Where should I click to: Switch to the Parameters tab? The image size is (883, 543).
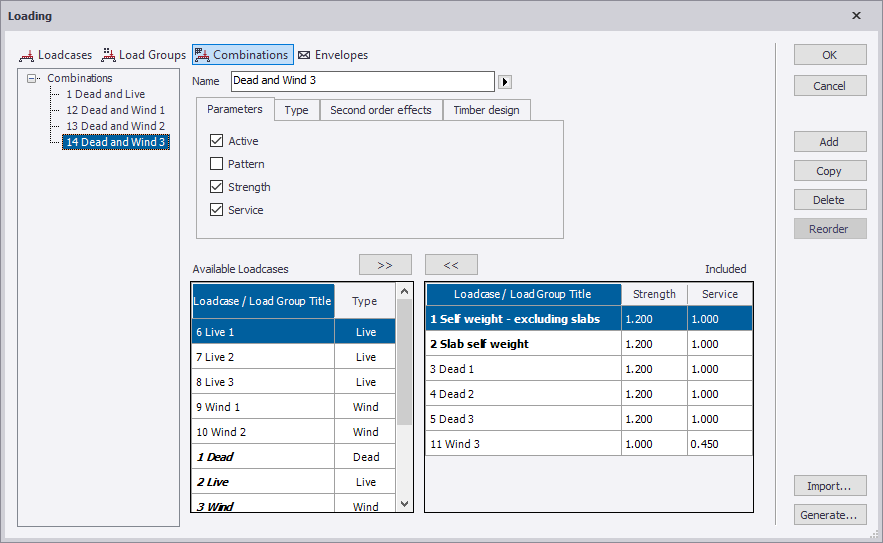click(235, 109)
